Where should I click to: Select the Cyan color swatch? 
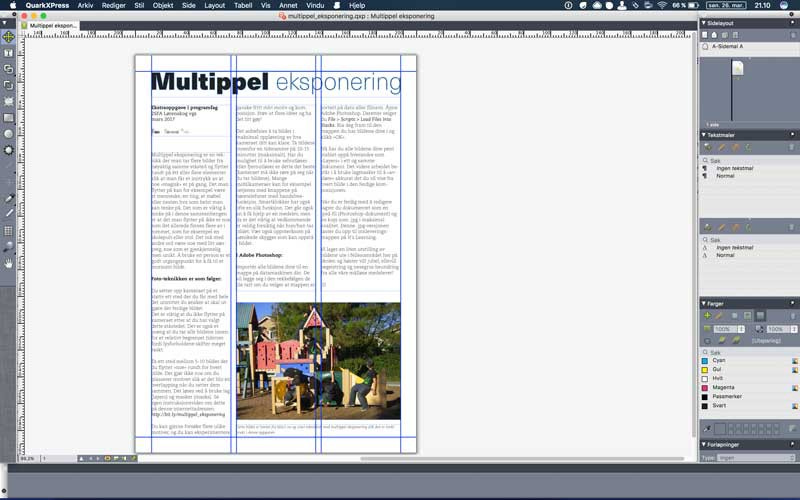coord(705,361)
